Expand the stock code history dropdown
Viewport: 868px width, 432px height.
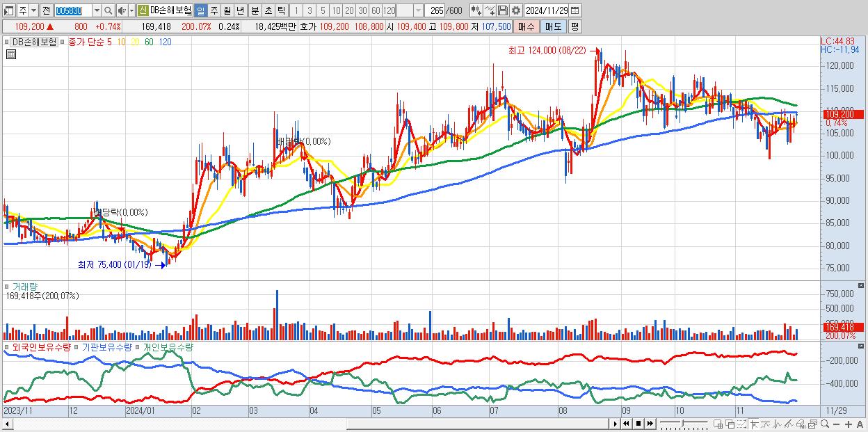(x=97, y=10)
